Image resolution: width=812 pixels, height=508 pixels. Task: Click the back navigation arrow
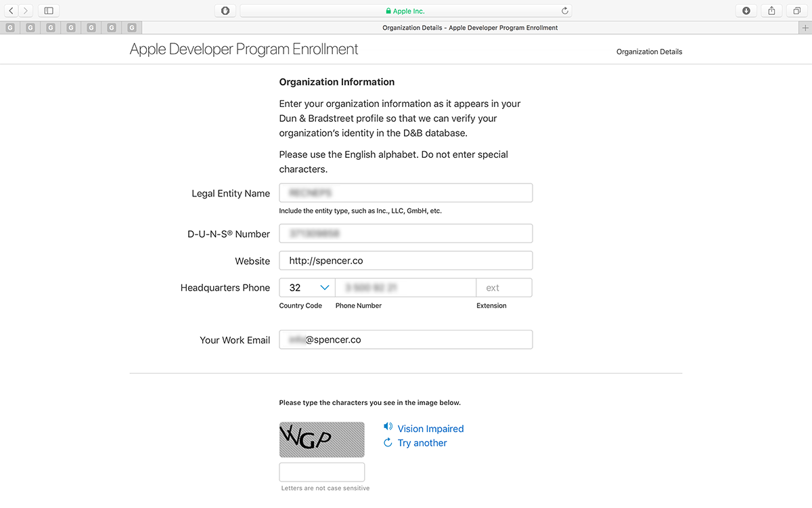[x=10, y=10]
